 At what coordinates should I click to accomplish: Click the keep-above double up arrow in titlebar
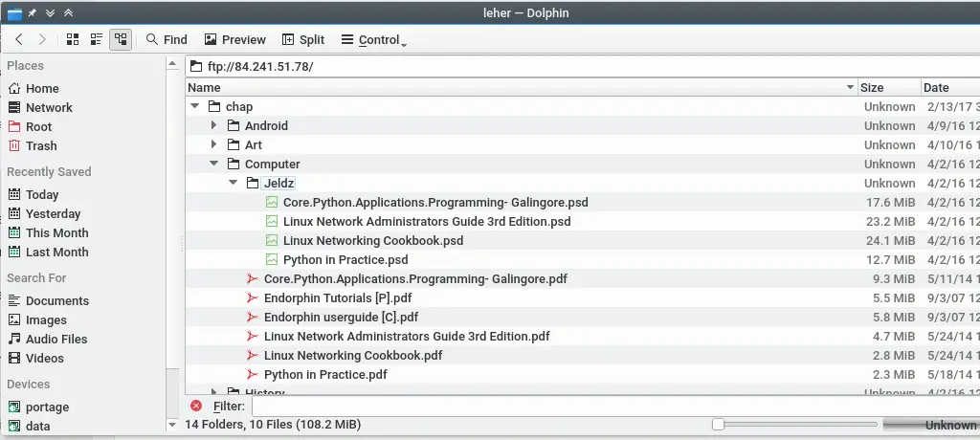pyautogui.click(x=69, y=13)
